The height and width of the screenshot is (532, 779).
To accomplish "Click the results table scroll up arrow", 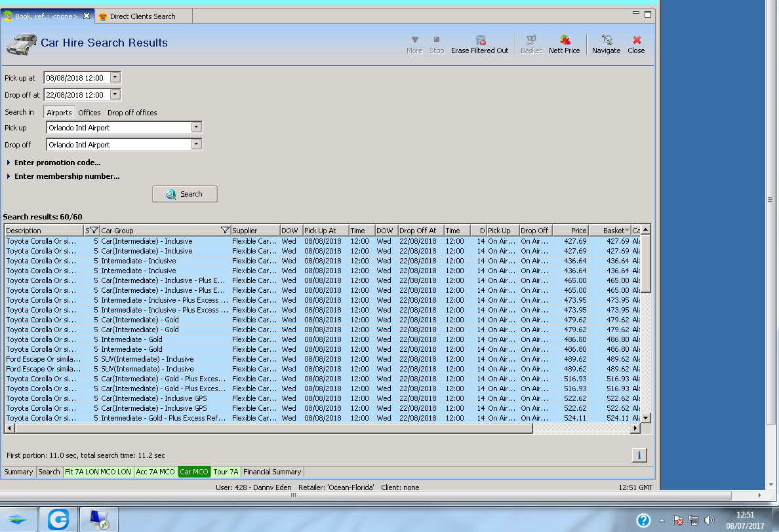I will [646, 230].
